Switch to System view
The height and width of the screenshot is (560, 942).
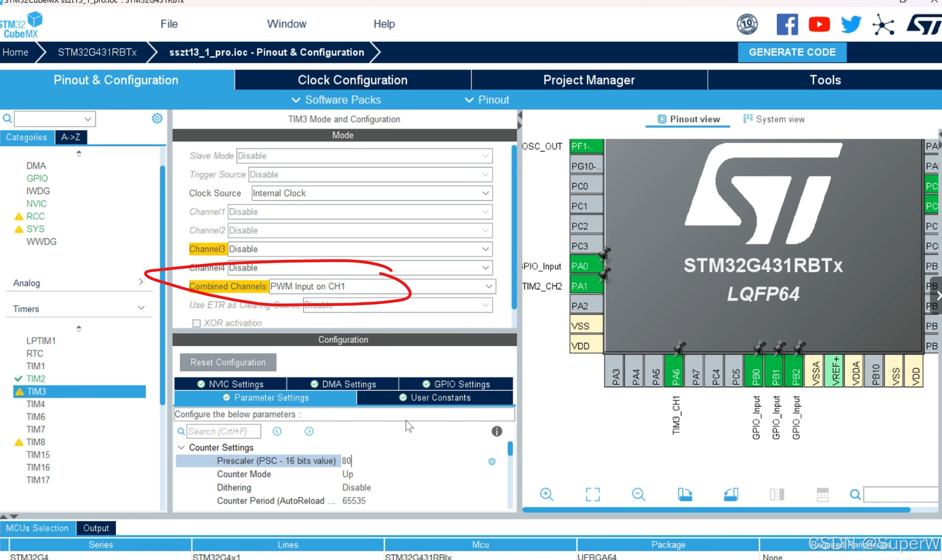click(774, 119)
